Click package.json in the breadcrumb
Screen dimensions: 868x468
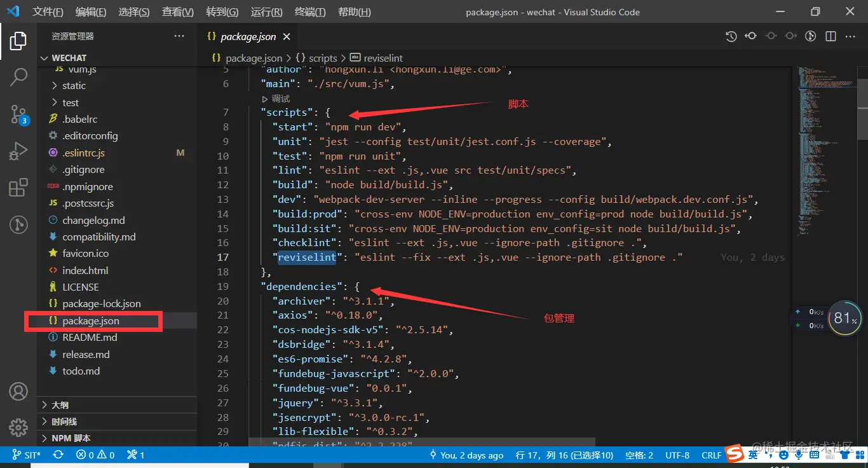[x=254, y=58]
